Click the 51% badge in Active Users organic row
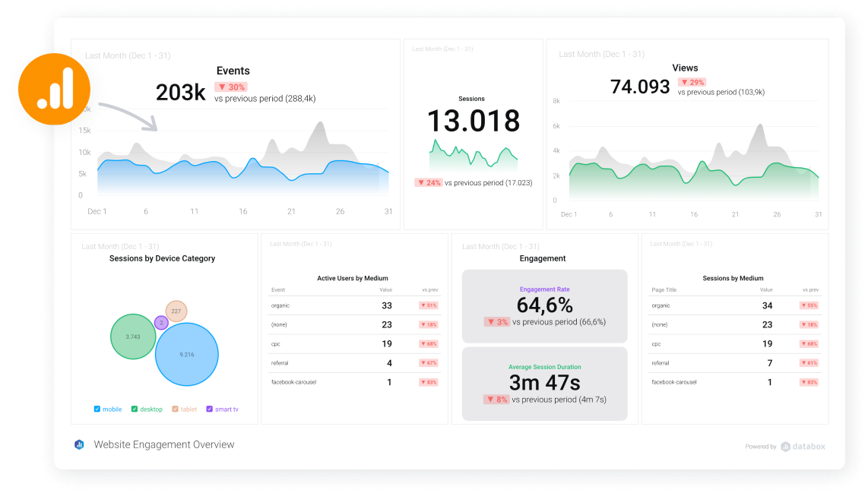The width and height of the screenshot is (868, 493). tap(429, 305)
